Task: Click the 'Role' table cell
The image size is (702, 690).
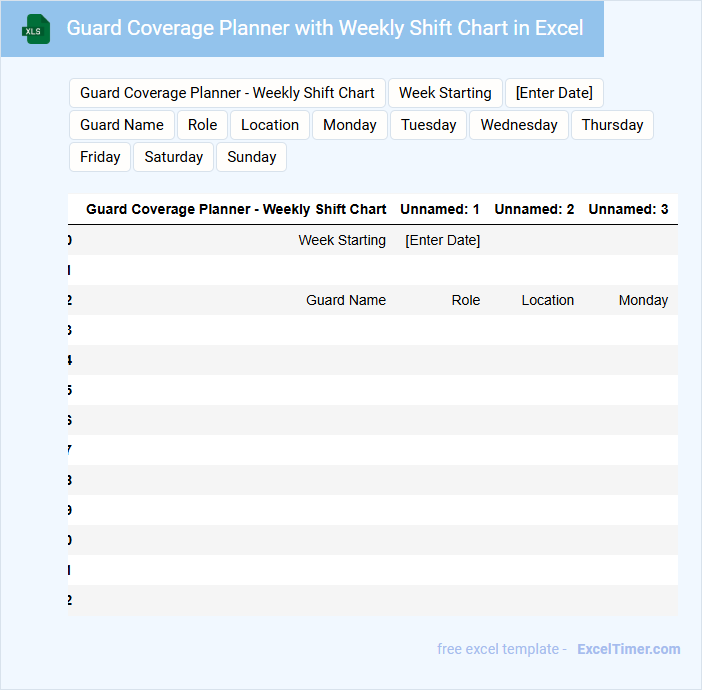Action: tap(466, 300)
